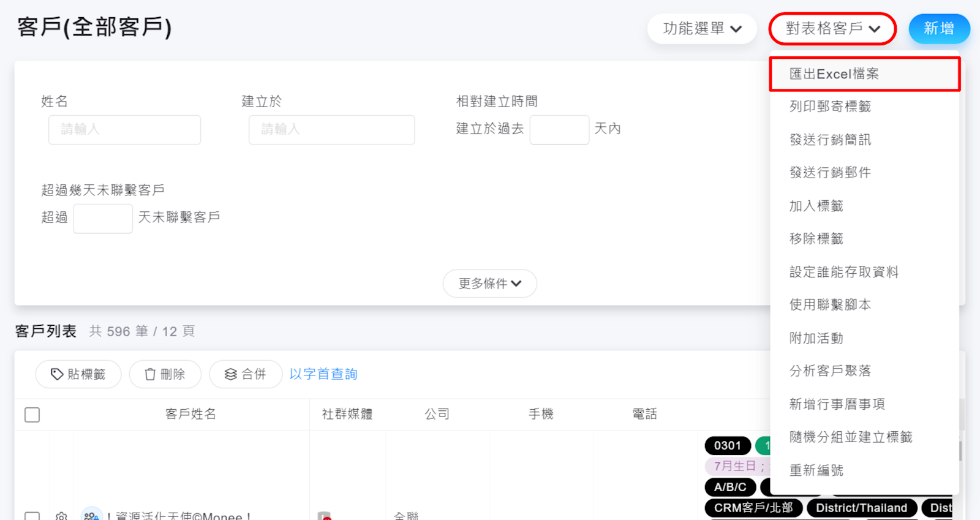
Task: Select 發送行銷郵件 menu item
Action: click(x=865, y=173)
